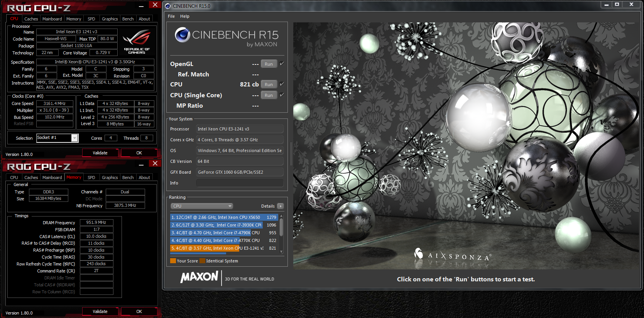The width and height of the screenshot is (644, 318).
Task: Open Caches tab in bottom CPU-Z window
Action: pos(31,178)
